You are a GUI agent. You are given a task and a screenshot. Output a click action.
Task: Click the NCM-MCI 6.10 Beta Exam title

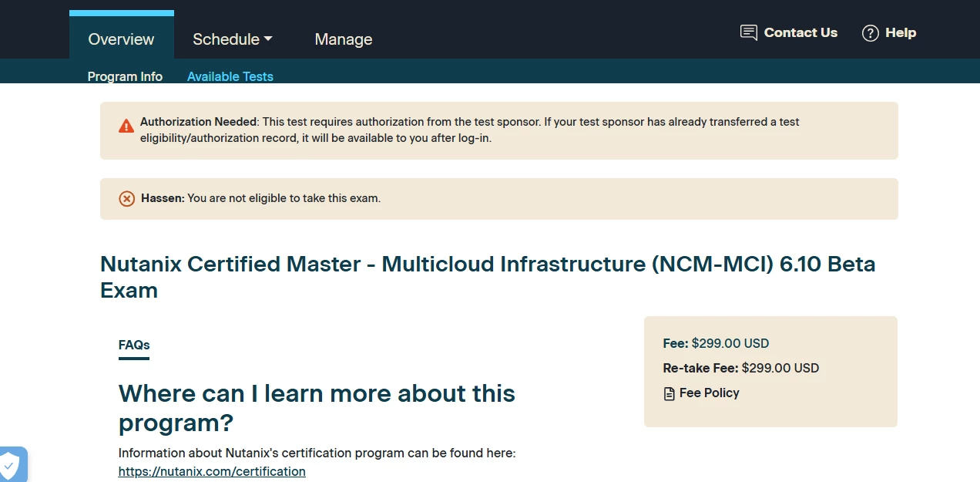point(488,277)
